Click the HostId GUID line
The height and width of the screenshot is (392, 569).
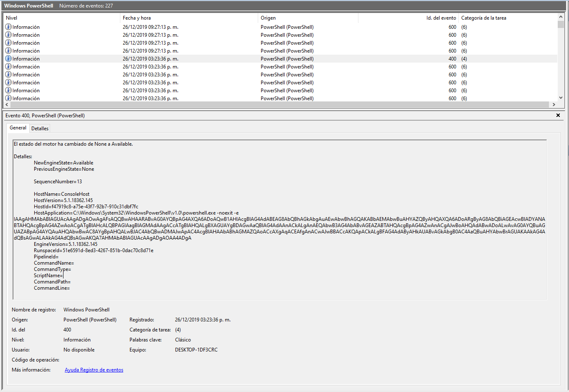86,207
